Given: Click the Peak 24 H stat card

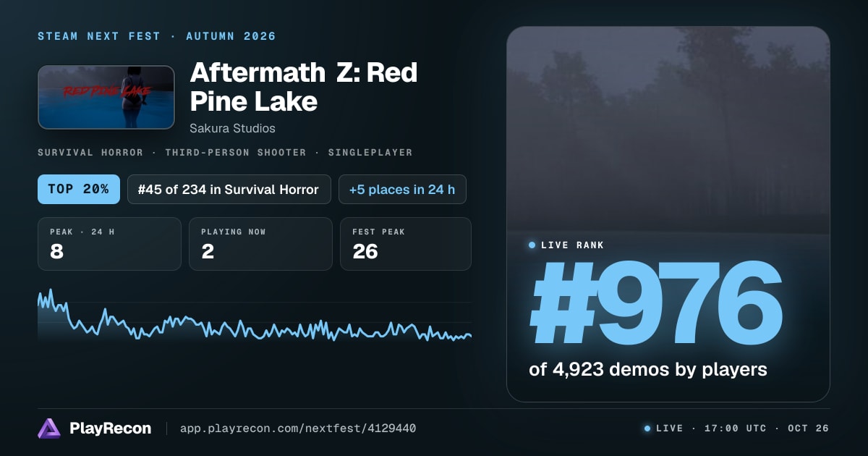Looking at the screenshot, I should coord(109,244).
